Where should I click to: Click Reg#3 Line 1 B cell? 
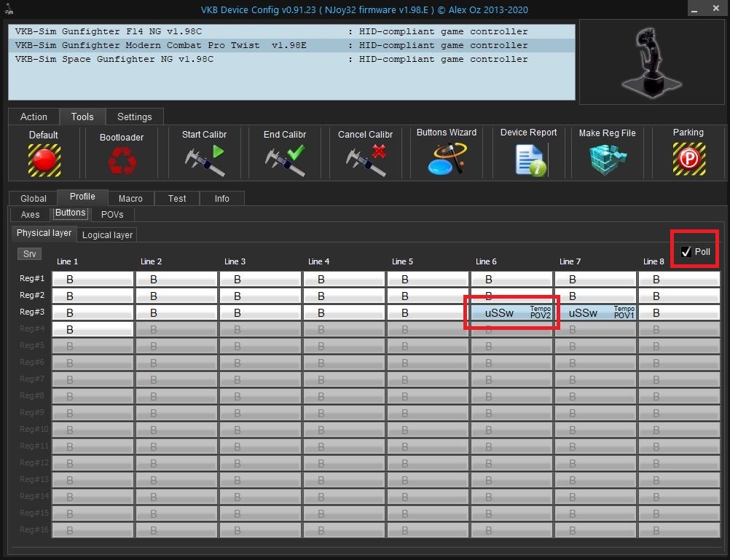coord(93,312)
